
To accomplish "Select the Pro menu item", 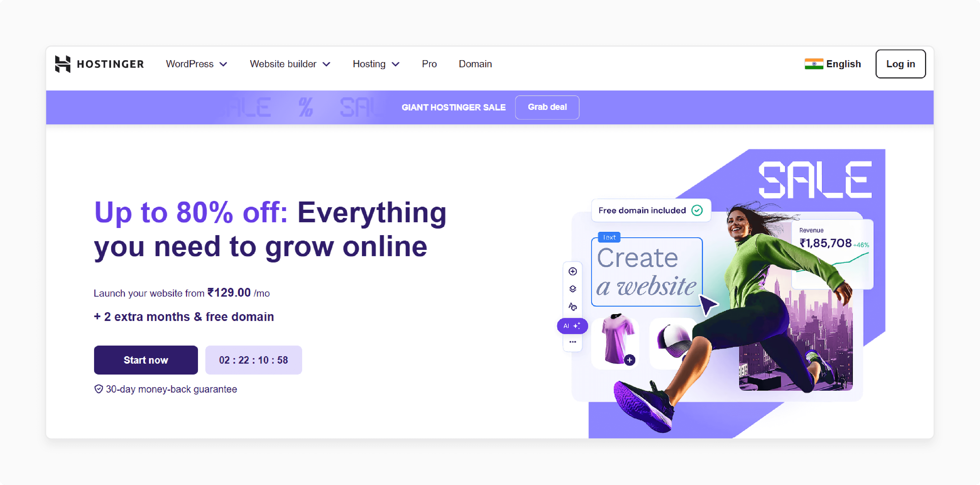I will [x=429, y=64].
